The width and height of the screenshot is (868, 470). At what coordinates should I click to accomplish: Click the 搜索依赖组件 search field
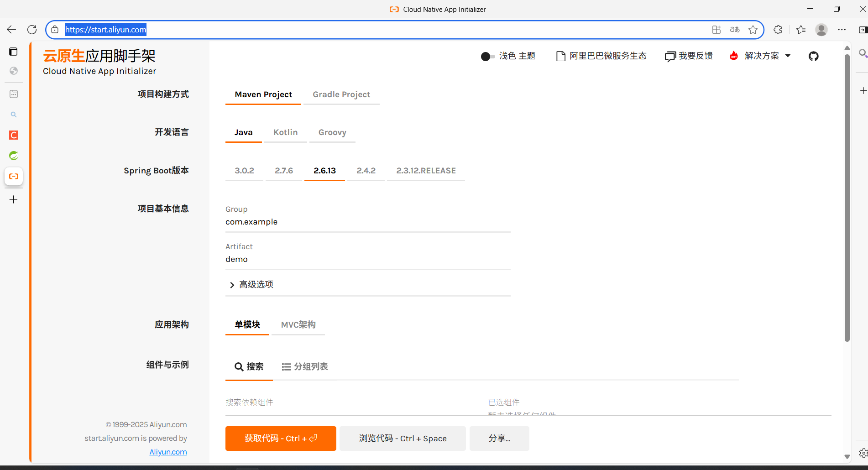pyautogui.click(x=319, y=402)
